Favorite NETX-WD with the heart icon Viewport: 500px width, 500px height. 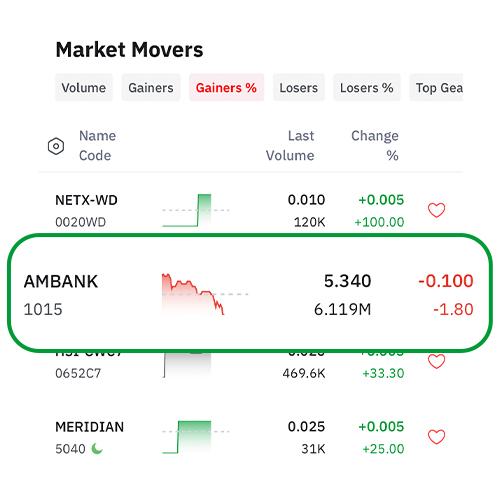tap(436, 210)
